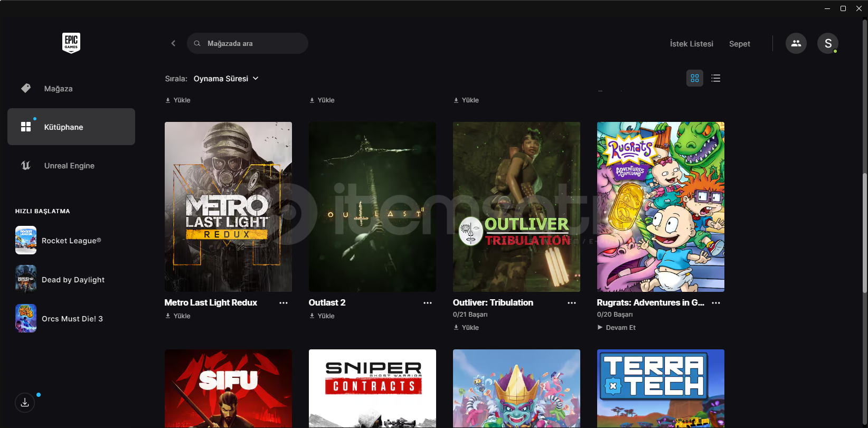Image resolution: width=868 pixels, height=428 pixels.
Task: Open Metro Last Light Redux cover
Action: tap(228, 207)
